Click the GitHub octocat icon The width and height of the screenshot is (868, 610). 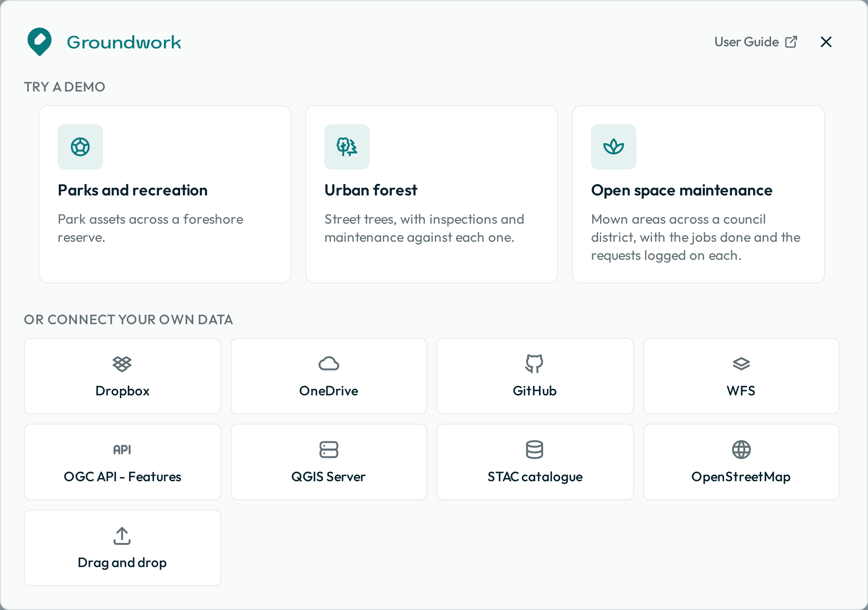click(x=534, y=364)
